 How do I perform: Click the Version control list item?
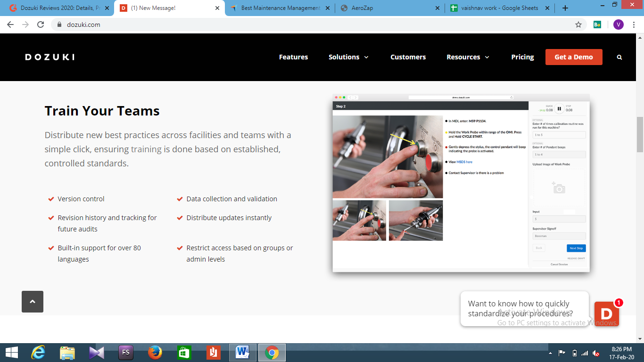pyautogui.click(x=81, y=199)
